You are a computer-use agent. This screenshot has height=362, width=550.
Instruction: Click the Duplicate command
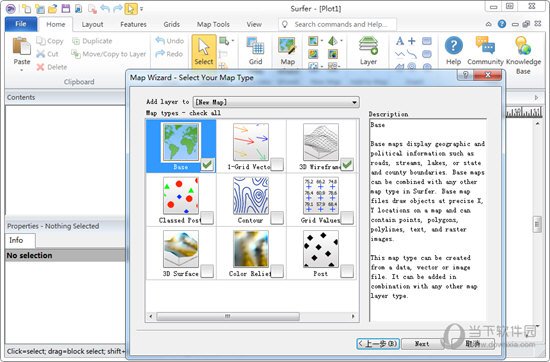tap(92, 41)
